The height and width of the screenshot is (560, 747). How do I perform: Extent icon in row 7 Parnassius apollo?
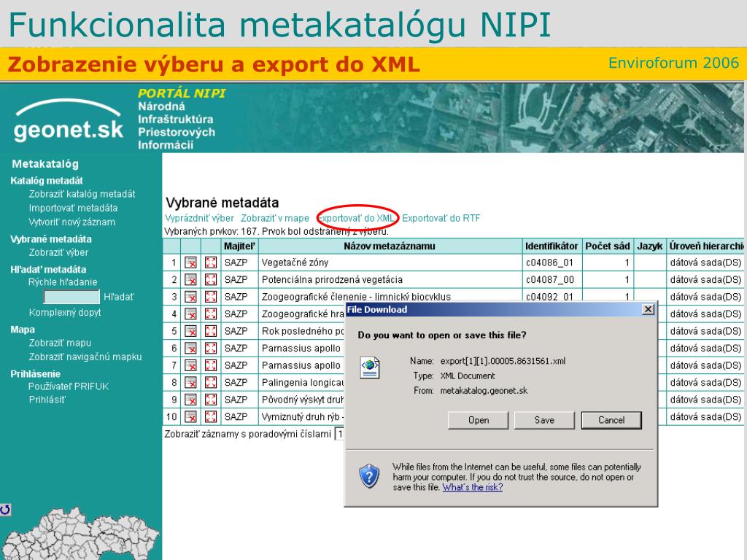(x=211, y=365)
